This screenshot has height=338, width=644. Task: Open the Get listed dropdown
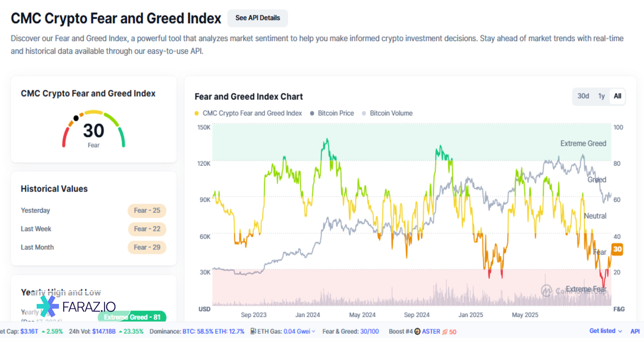[606, 331]
